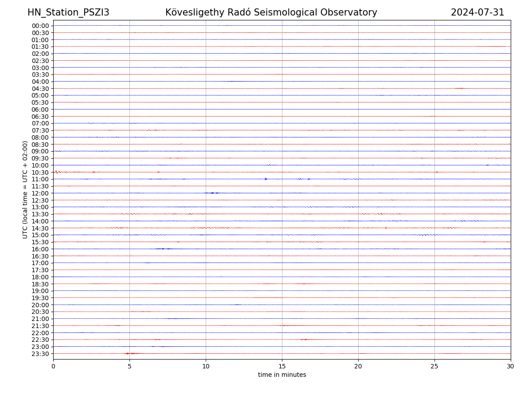Click the HN_Station_PSZI3 station title
Image resolution: width=532 pixels, height=399 pixels.
pos(68,12)
